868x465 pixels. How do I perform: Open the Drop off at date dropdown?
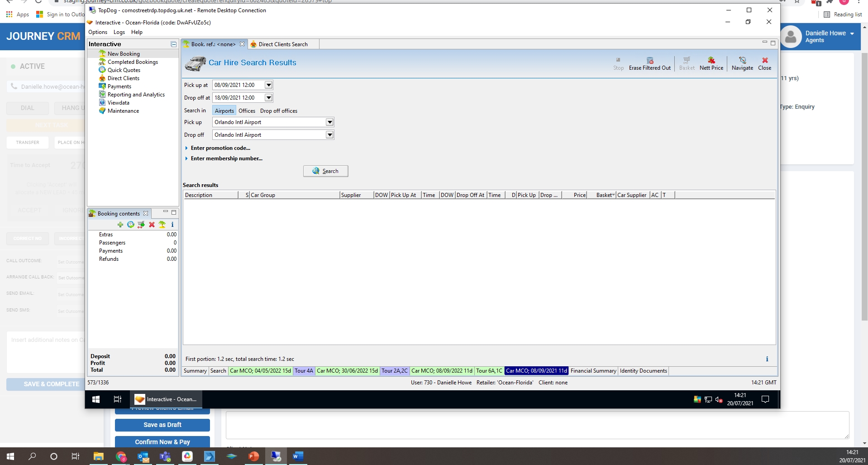coord(268,98)
